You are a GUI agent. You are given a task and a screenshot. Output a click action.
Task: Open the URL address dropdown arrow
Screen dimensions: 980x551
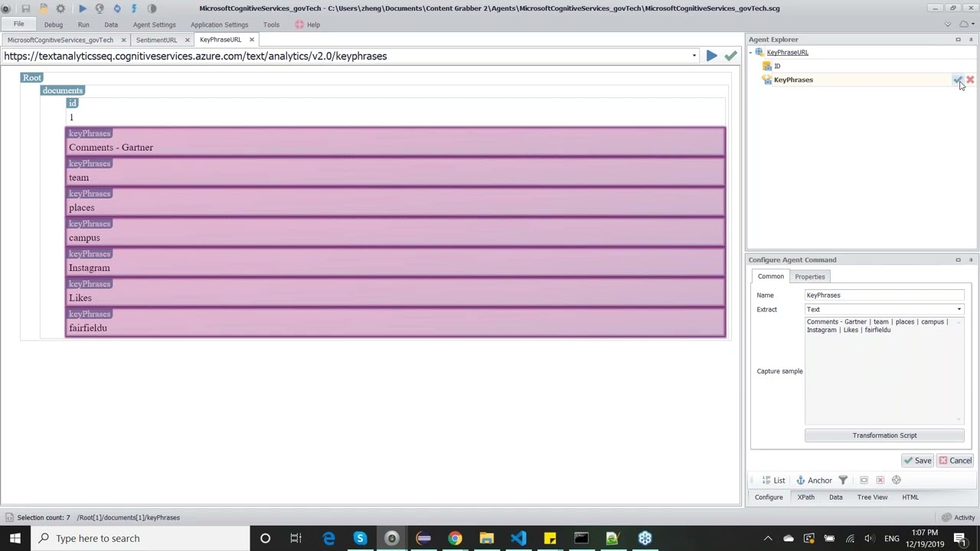click(694, 56)
